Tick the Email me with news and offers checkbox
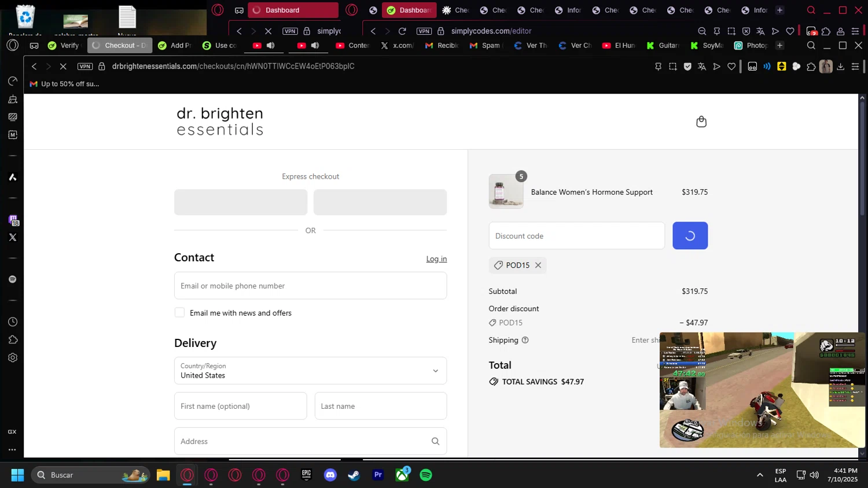The height and width of the screenshot is (488, 868). (x=179, y=312)
